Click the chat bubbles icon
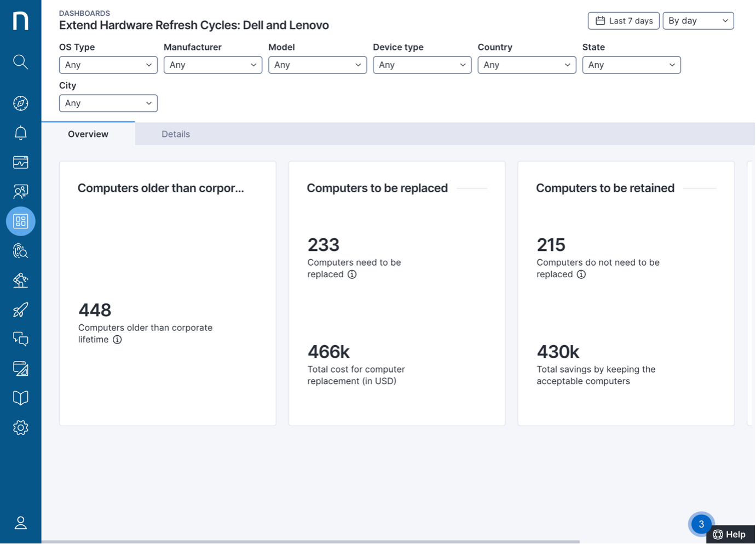This screenshot has height=544, width=756. click(20, 339)
